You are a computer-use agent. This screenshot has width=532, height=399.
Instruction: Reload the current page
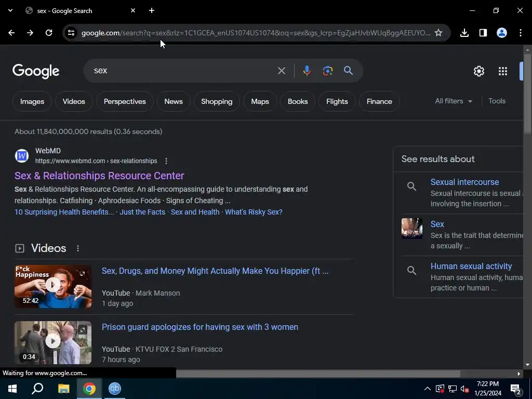click(49, 33)
